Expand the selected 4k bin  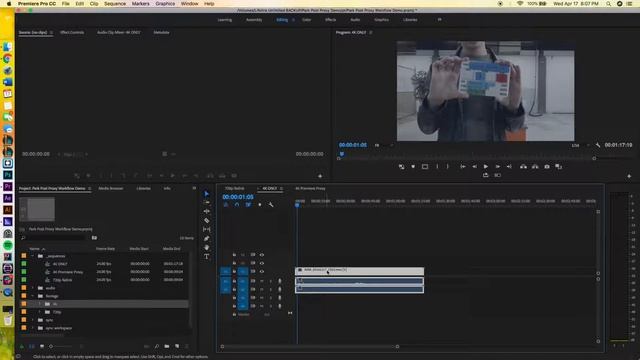tap(40, 304)
